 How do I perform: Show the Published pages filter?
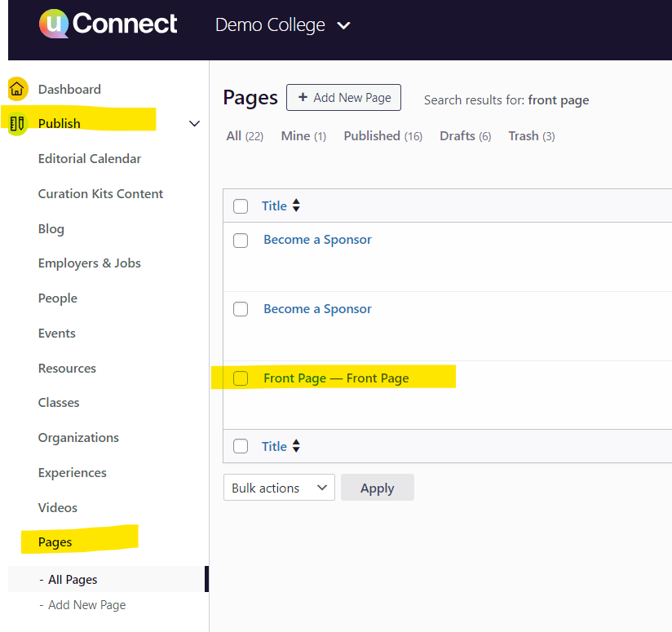pyautogui.click(x=382, y=136)
